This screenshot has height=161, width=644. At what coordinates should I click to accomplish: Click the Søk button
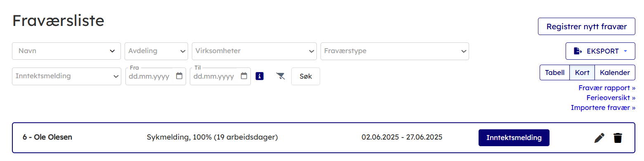306,76
